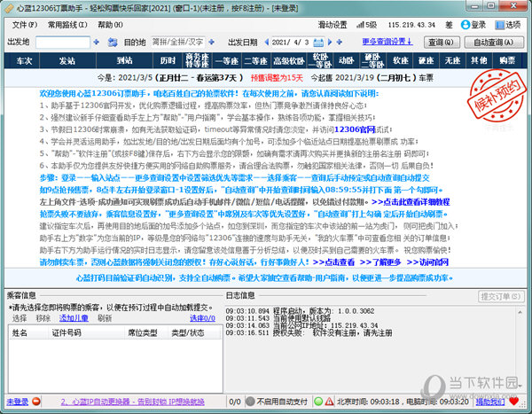Click the 软座 column header

401,61
